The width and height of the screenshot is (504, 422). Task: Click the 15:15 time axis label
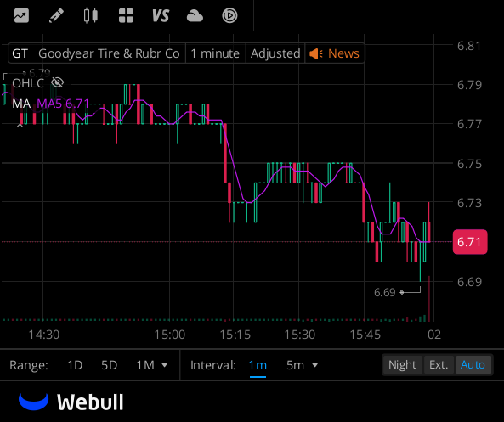[235, 335]
